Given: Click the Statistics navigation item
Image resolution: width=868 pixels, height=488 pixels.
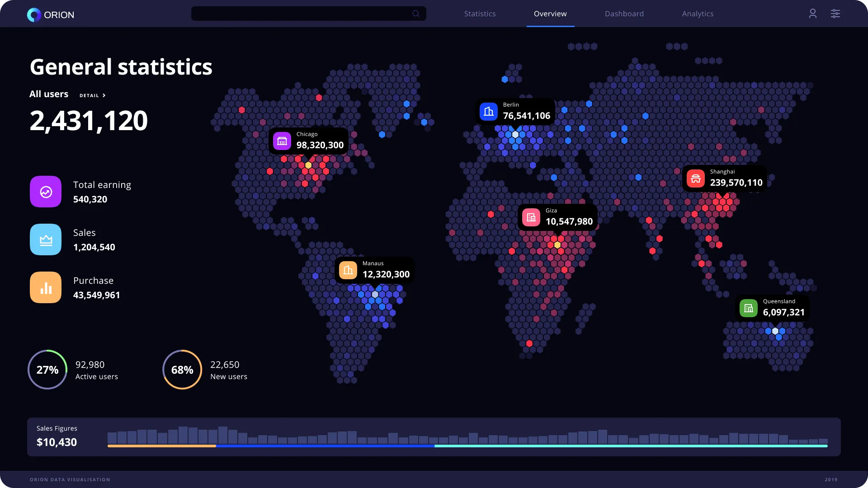Looking at the screenshot, I should pyautogui.click(x=480, y=14).
